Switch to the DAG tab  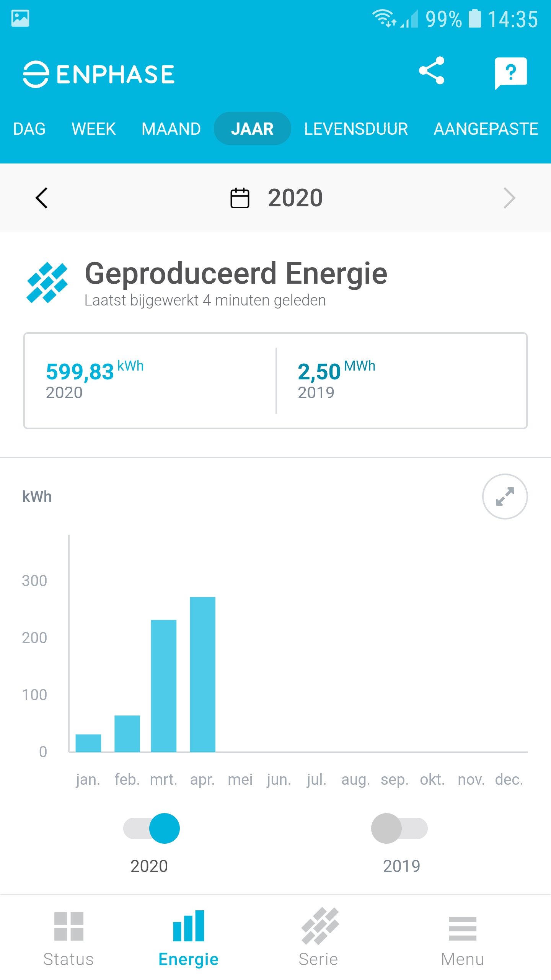coord(29,129)
